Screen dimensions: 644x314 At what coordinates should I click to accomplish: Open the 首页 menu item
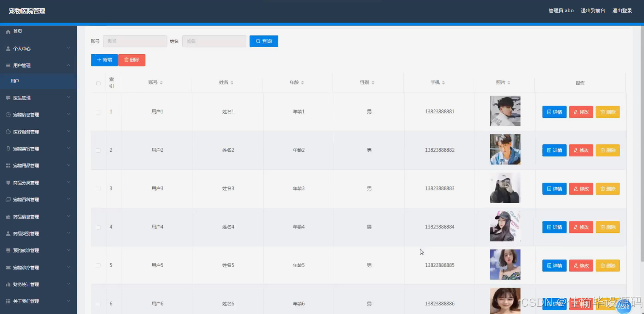tap(38, 31)
